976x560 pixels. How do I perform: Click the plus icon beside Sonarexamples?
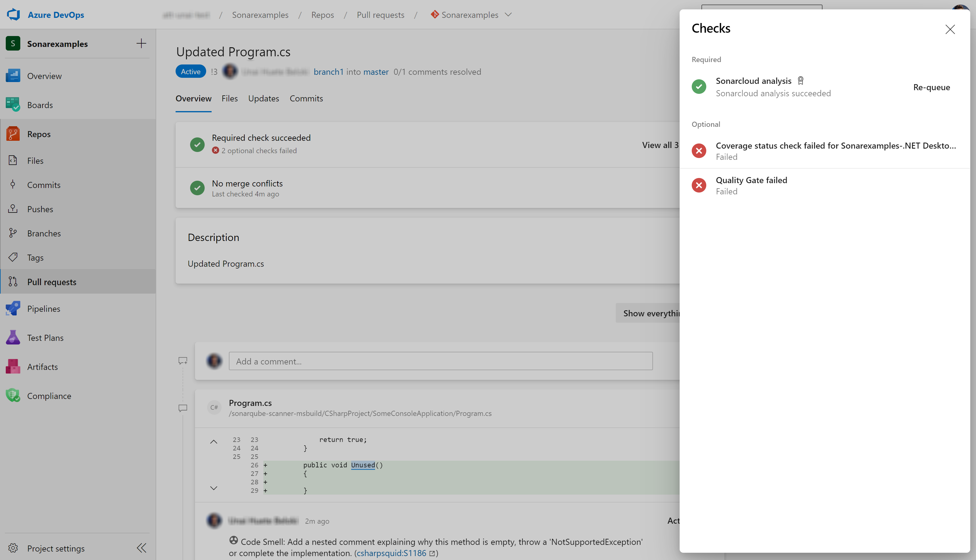click(141, 44)
